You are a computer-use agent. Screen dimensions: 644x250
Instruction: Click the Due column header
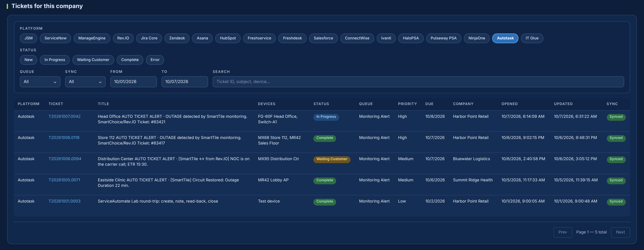pyautogui.click(x=429, y=104)
